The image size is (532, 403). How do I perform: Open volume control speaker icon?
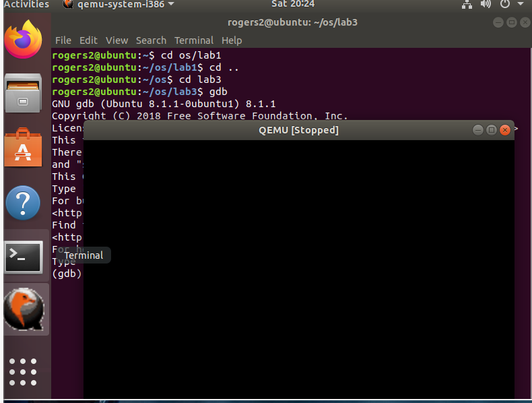click(486, 5)
